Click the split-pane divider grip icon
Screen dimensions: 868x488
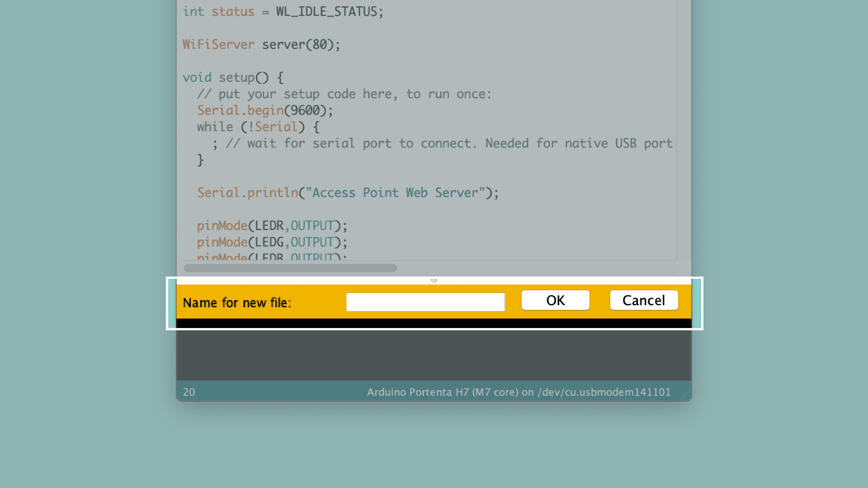434,281
